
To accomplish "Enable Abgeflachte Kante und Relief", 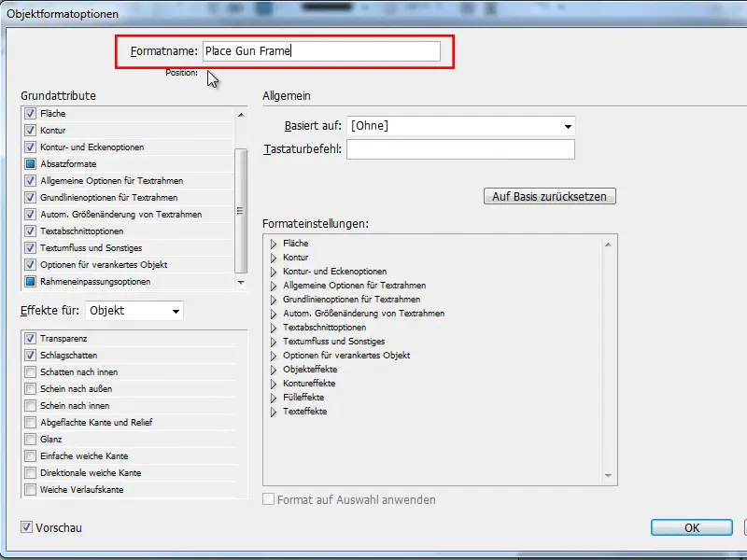I will (x=31, y=423).
